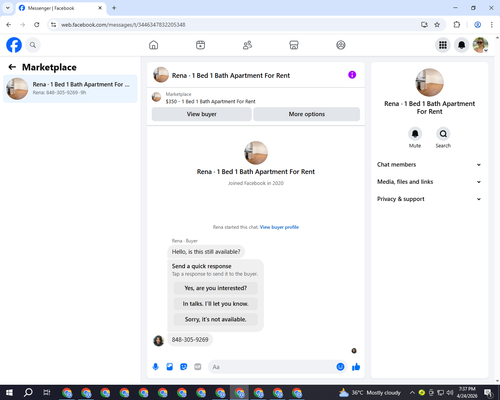Open site information icon in address bar
This screenshot has height=400, width=500.
(x=53, y=25)
